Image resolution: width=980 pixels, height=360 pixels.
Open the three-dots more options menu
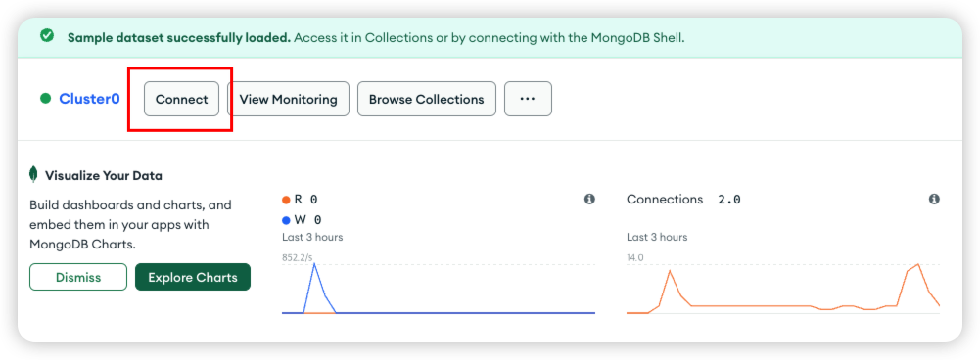pos(528,99)
